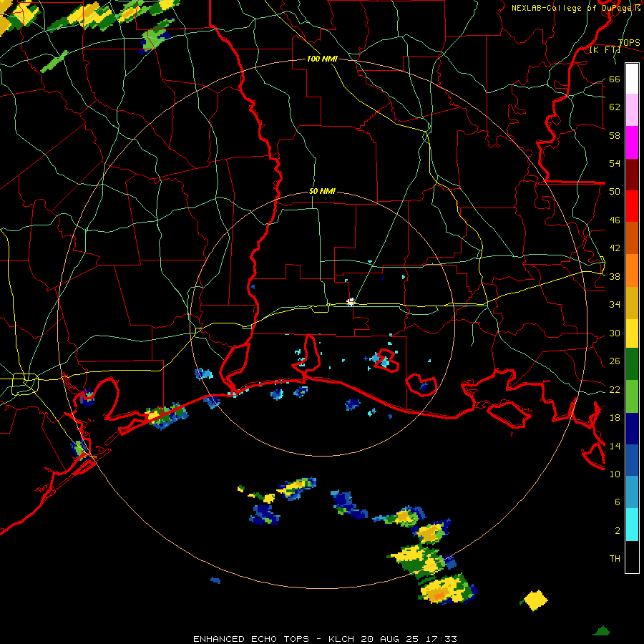Screen dimensions: 644x644
Task: Click the 42 legend value
Action: 615,248
